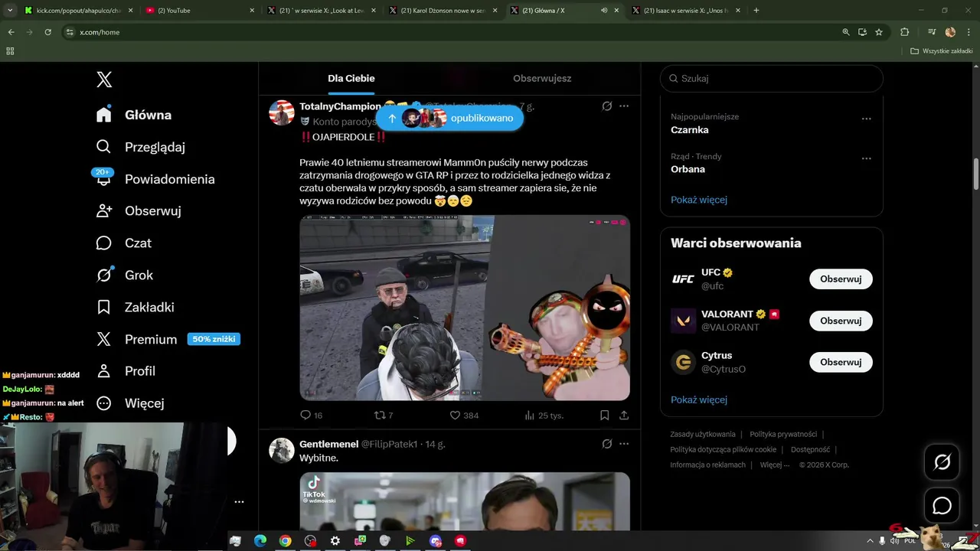Click Pokaż więcej under Warci obserwowania

pyautogui.click(x=699, y=399)
